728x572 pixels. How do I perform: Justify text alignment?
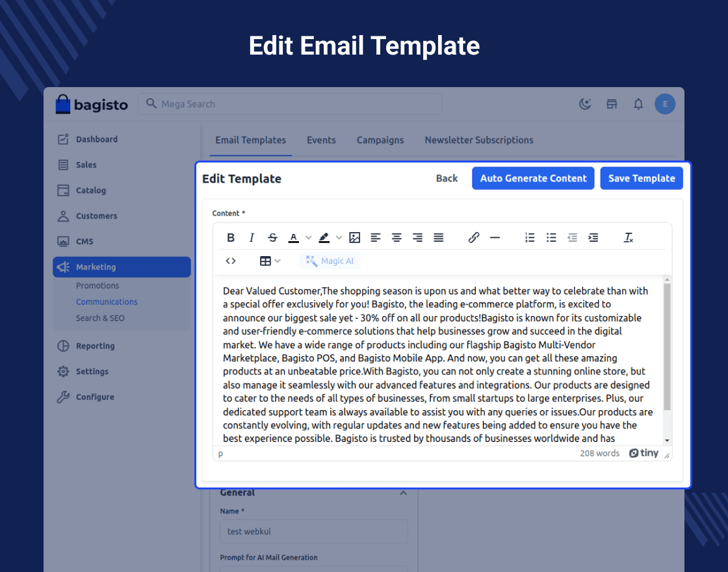[438, 238]
